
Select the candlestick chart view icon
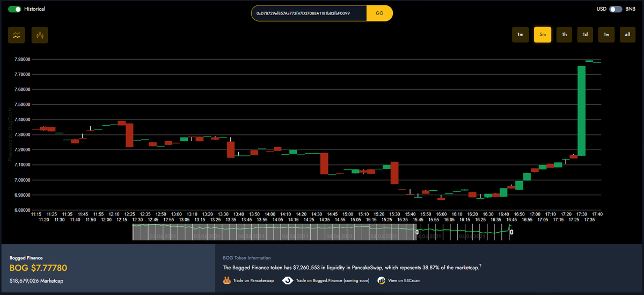40,35
